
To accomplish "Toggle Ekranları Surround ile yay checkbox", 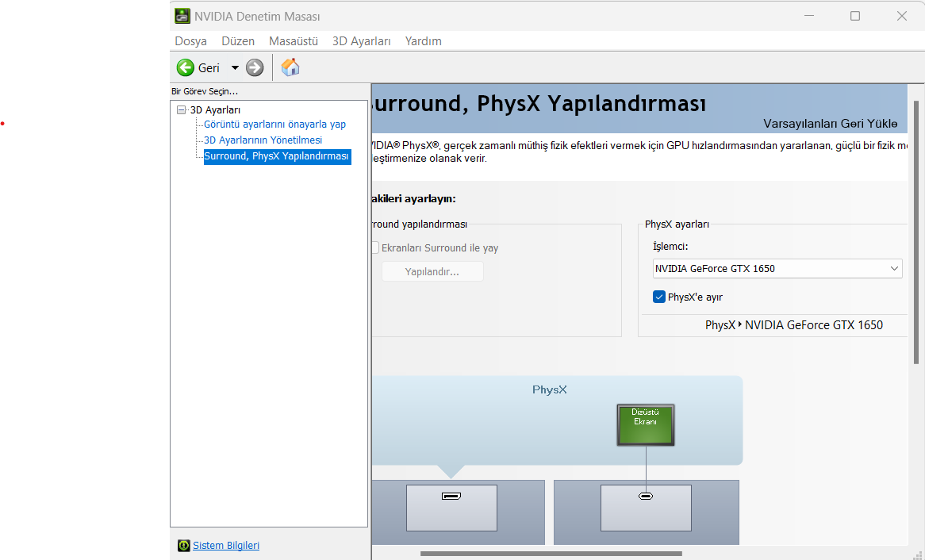I will coord(375,247).
